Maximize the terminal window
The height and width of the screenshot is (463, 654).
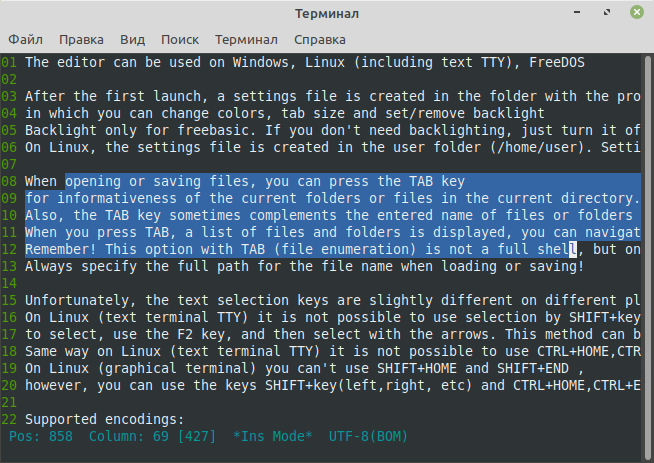pos(607,12)
